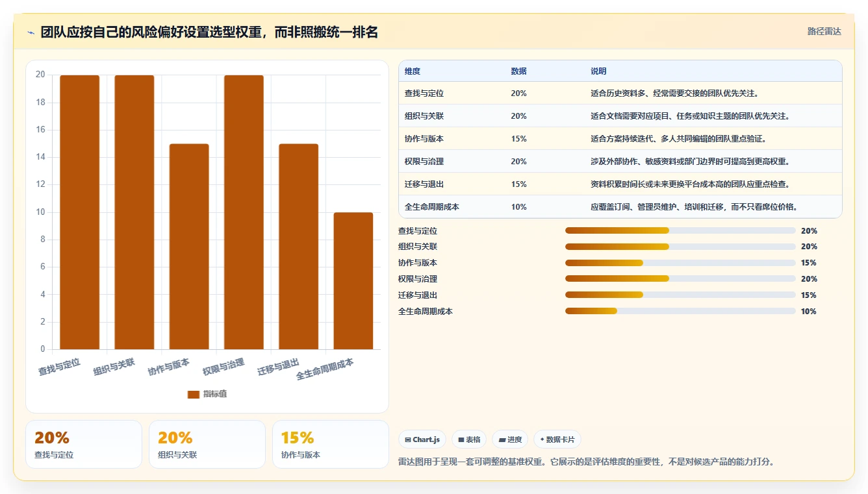Select the 权限与治理 table row label
The height and width of the screenshot is (494, 868).
(x=424, y=162)
